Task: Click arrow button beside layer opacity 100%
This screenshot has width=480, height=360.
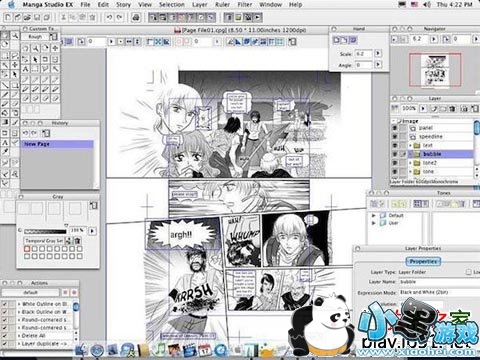Action: click(x=423, y=109)
